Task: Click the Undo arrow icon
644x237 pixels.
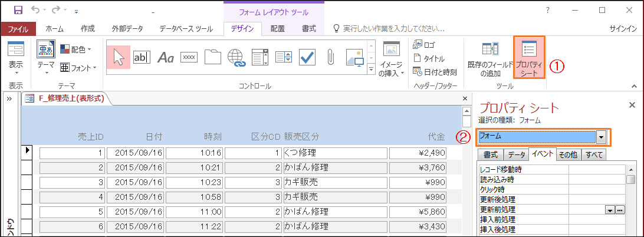Action: point(36,10)
